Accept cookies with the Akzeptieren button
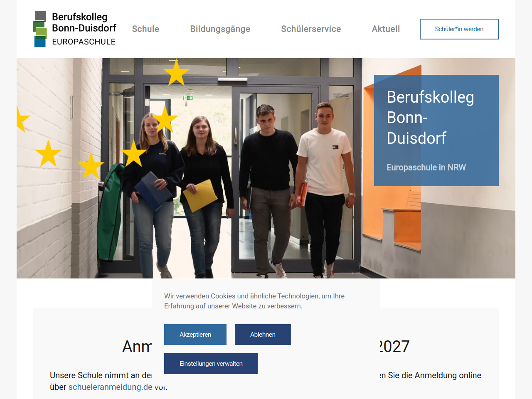 click(195, 335)
